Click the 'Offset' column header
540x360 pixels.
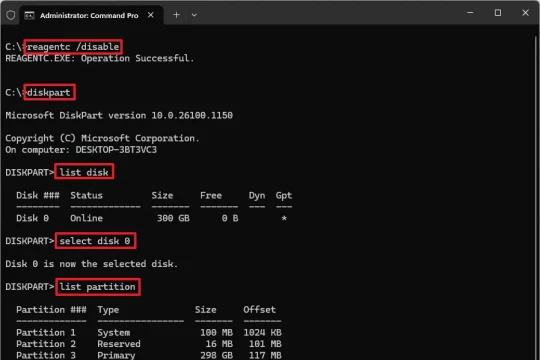click(260, 309)
